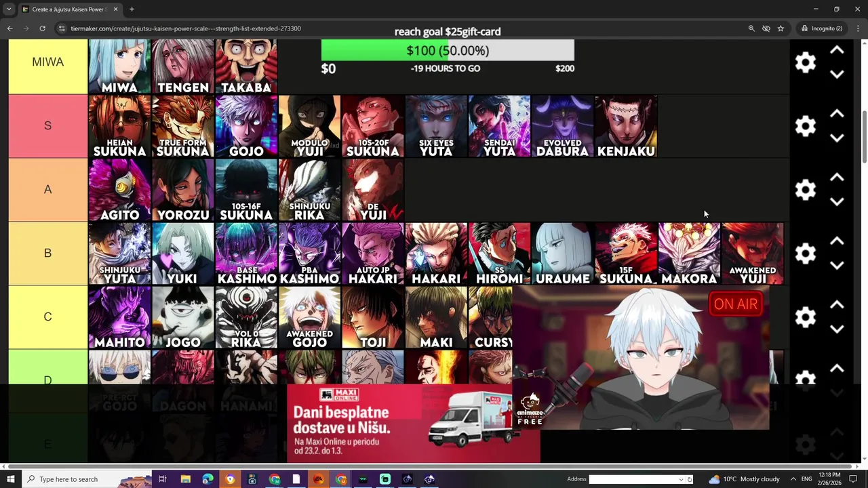Select the C tier label
Image resolution: width=868 pixels, height=488 pixels.
tap(47, 317)
